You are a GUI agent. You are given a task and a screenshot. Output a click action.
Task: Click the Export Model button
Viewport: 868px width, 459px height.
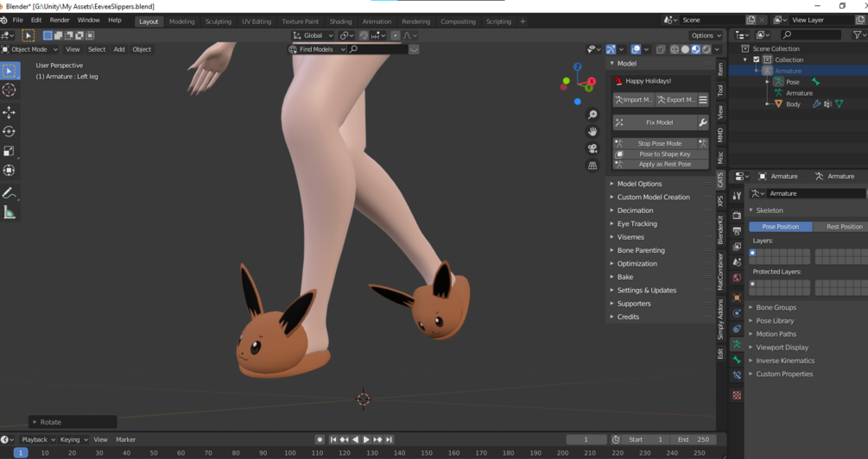[676, 99]
